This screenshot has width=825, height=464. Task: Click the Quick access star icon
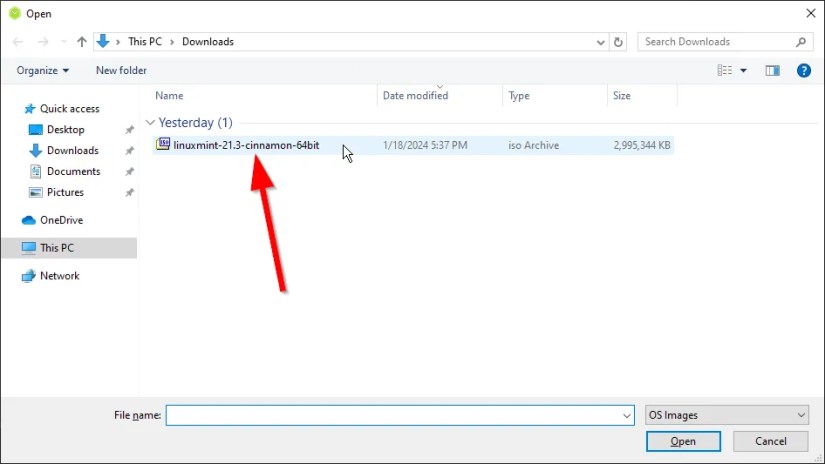(x=30, y=109)
